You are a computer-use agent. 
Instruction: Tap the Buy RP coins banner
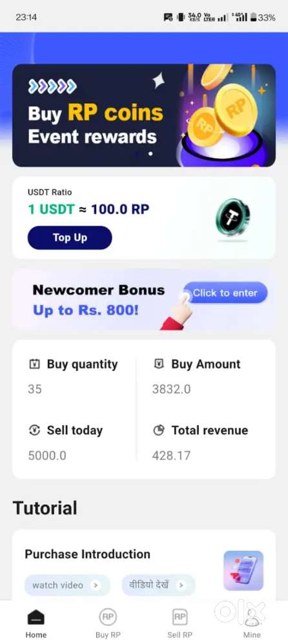144,115
